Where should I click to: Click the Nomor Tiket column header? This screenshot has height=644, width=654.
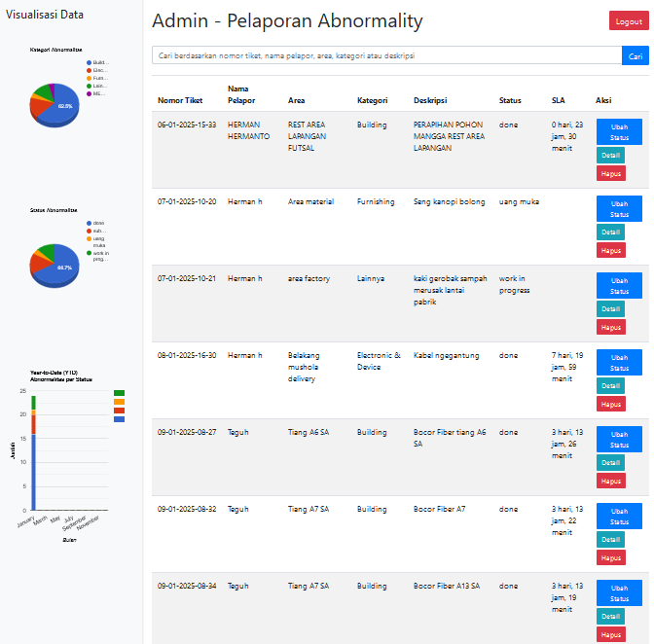180,100
